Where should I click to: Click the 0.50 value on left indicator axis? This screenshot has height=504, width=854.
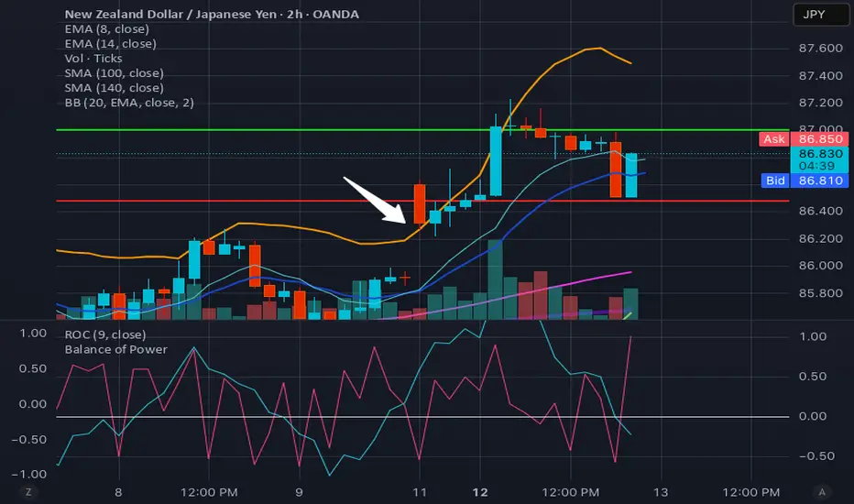point(33,369)
